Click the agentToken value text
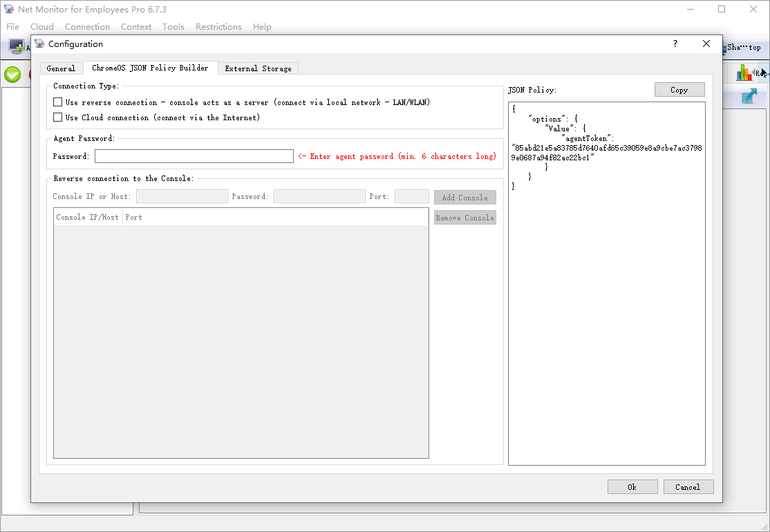Screen dimensions: 770x532 pyautogui.click(x=606, y=153)
